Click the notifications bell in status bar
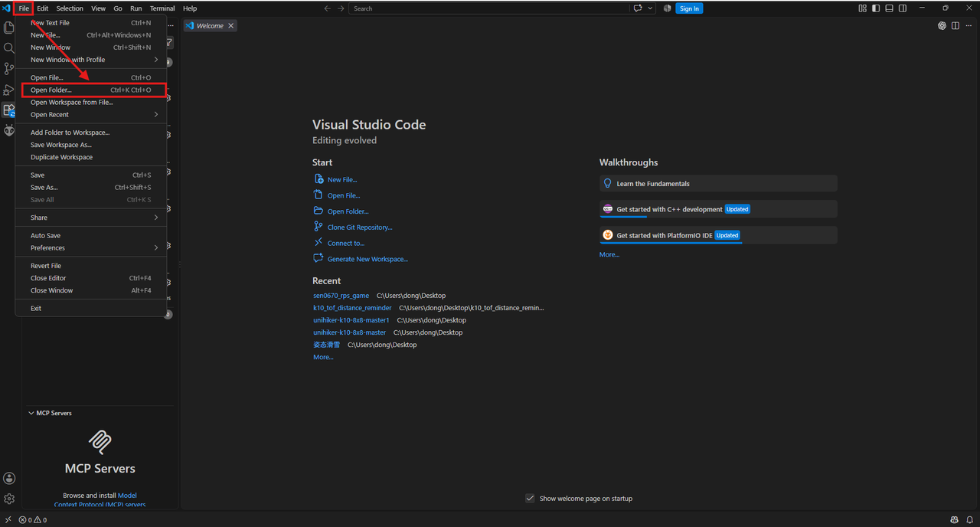This screenshot has height=527, width=980. [x=969, y=520]
